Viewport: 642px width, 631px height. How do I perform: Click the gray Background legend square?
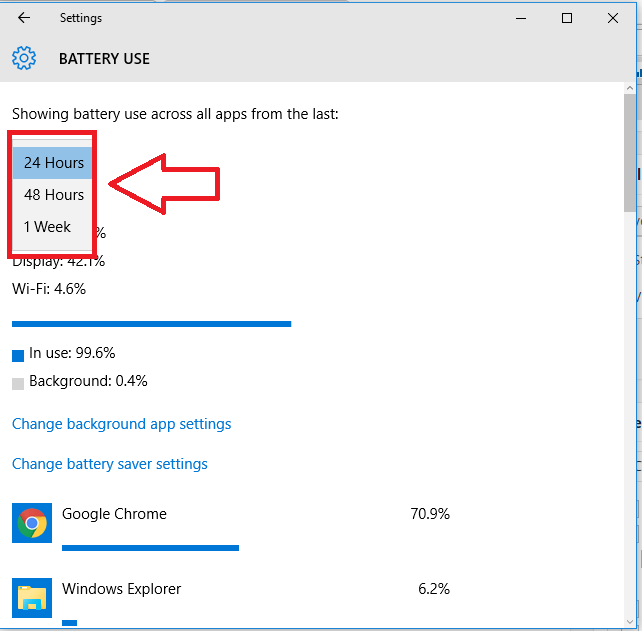pos(18,384)
